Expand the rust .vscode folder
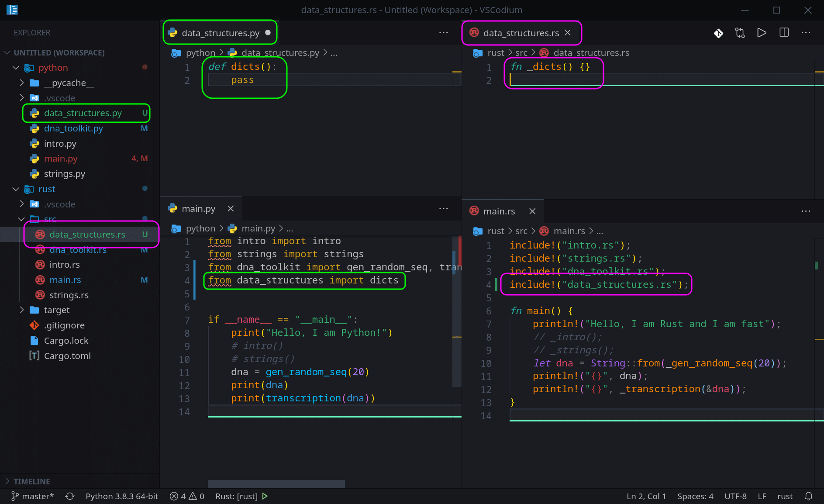Viewport: 824px width, 504px height. point(59,204)
